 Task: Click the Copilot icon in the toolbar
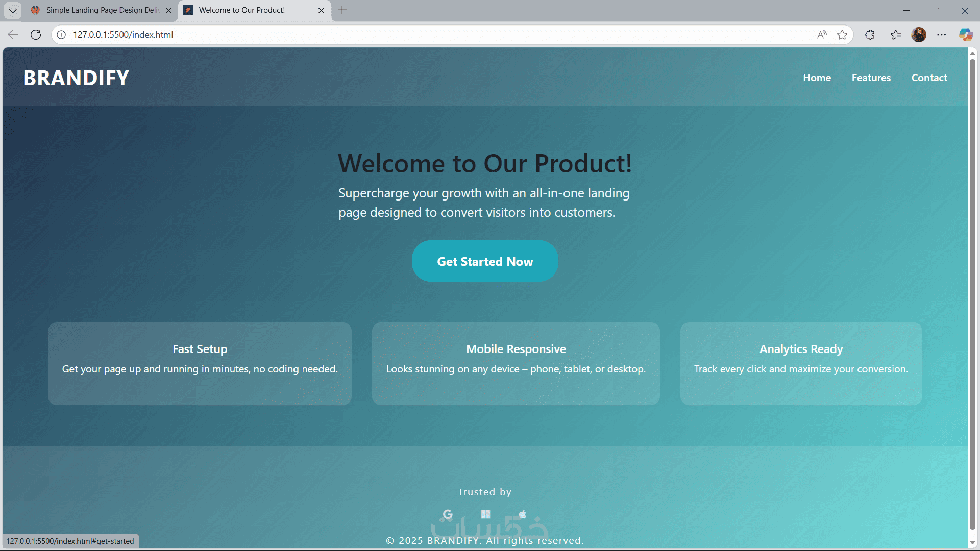(965, 35)
